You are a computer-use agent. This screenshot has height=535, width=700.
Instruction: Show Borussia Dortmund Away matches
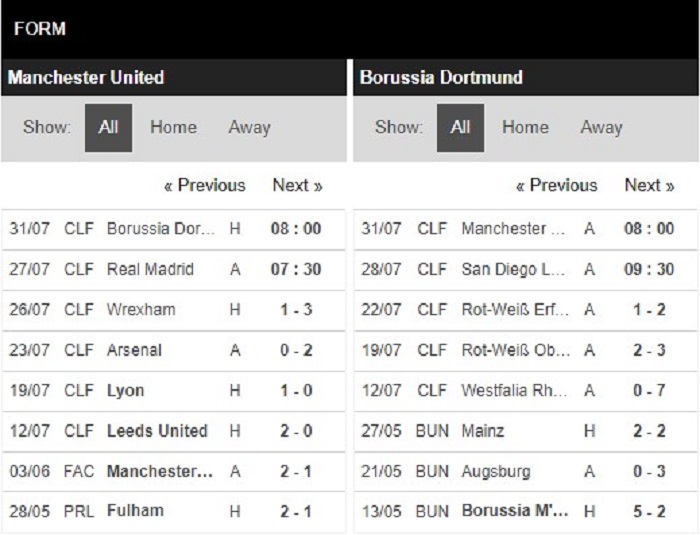pyautogui.click(x=601, y=128)
